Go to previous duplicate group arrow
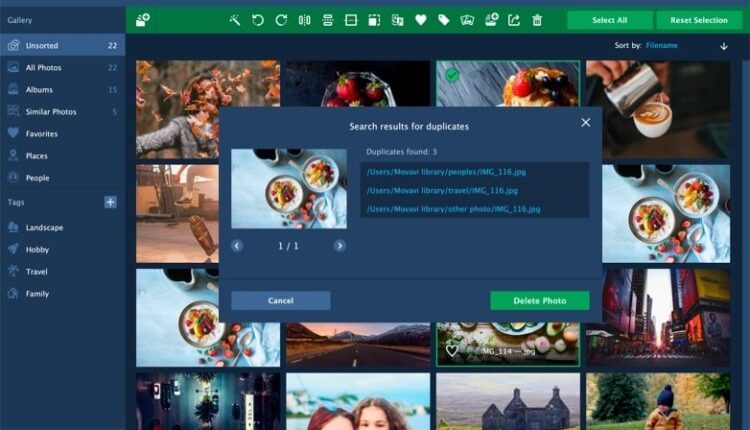Image resolution: width=750 pixels, height=430 pixels. click(x=237, y=246)
